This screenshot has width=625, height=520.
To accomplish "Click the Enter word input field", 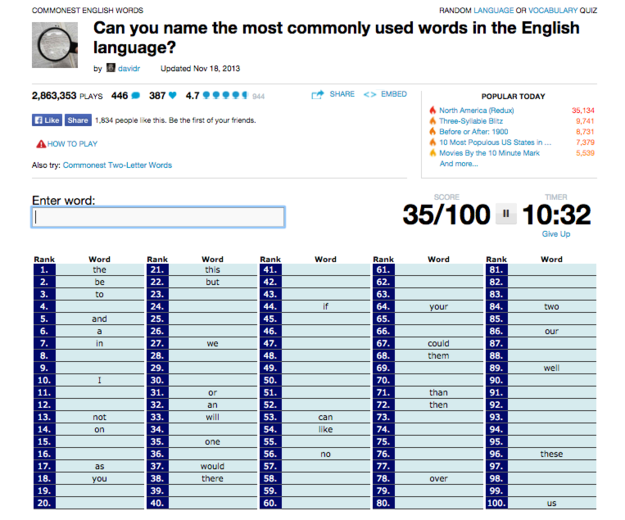I will pos(158,217).
